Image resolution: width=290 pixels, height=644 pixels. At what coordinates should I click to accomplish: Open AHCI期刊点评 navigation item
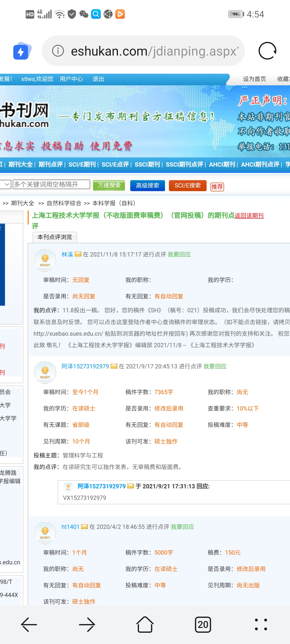click(x=260, y=164)
